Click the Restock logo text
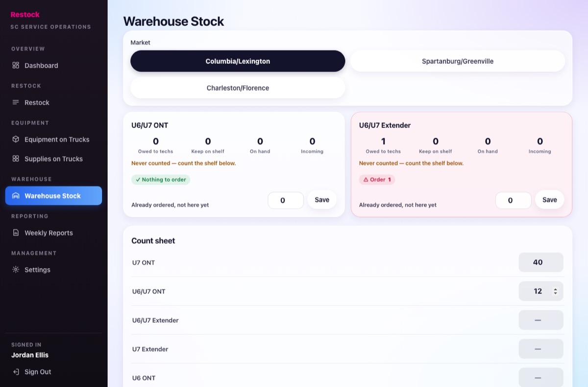Image resolution: width=588 pixels, height=387 pixels. pyautogui.click(x=25, y=15)
